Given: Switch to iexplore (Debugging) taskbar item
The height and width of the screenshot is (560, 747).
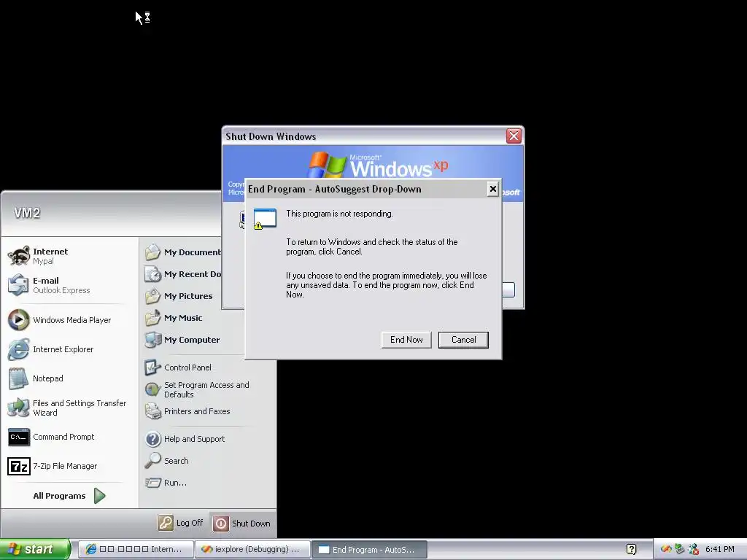Looking at the screenshot, I should coord(252,549).
